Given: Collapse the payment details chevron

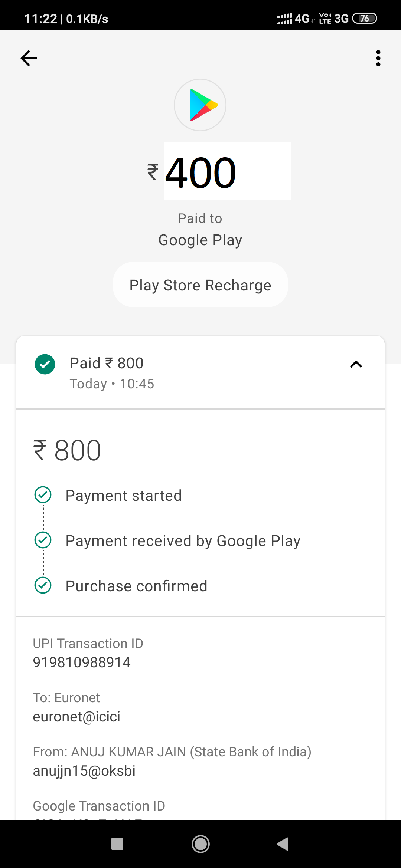Looking at the screenshot, I should [x=356, y=364].
